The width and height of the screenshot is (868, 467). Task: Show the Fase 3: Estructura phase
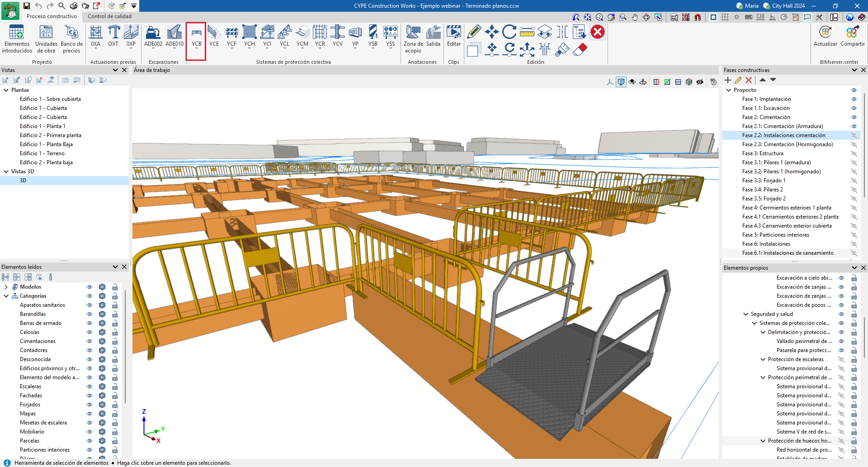click(854, 153)
